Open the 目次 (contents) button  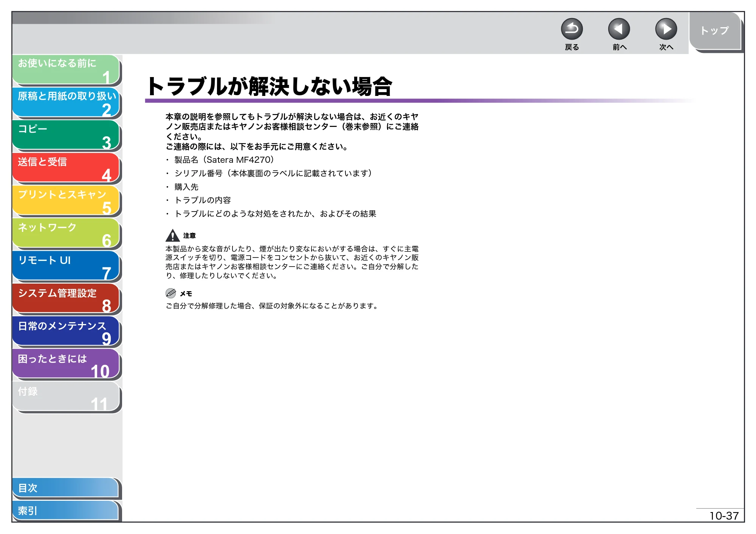(65, 488)
